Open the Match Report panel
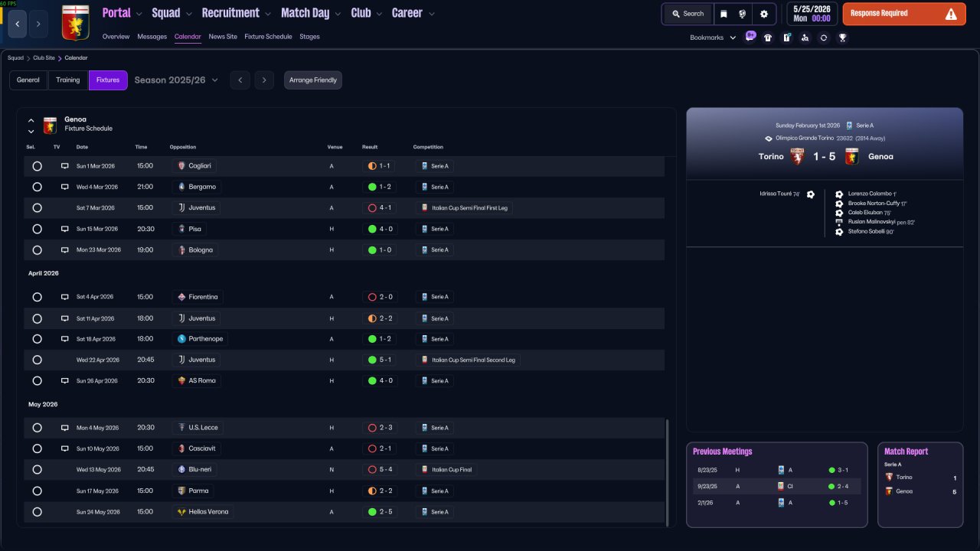The width and height of the screenshot is (980, 551). click(x=920, y=485)
